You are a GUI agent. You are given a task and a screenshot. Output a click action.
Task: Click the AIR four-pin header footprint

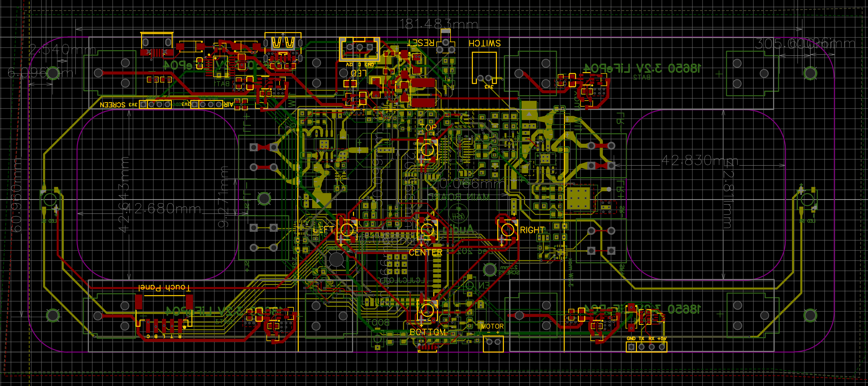pos(207,105)
